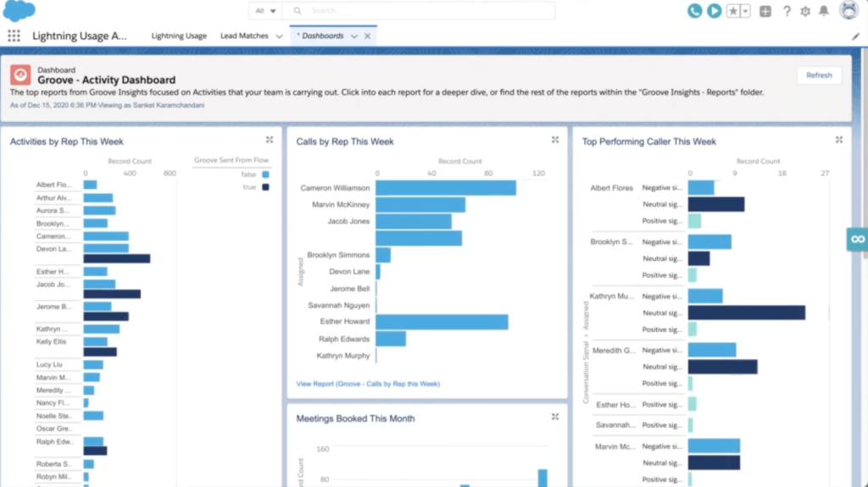This screenshot has height=487, width=868.
Task: Click Ralph Edwards' call bar
Action: pos(391,339)
